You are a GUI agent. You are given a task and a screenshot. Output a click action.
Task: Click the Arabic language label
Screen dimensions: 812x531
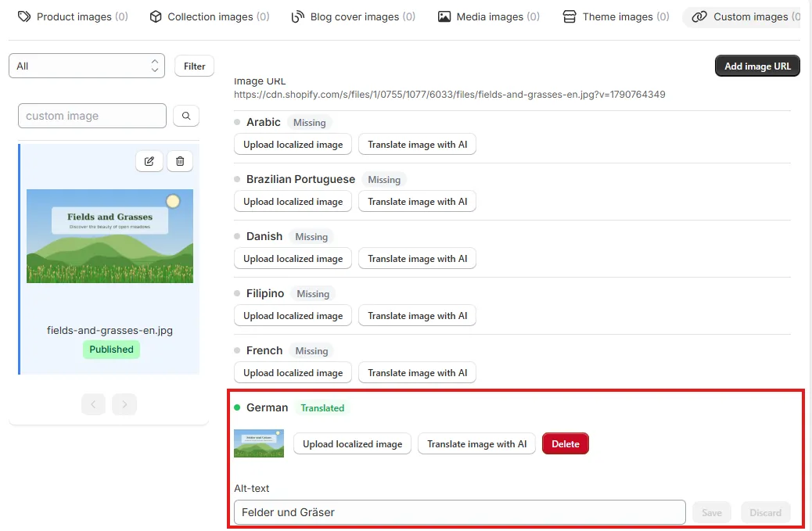(x=264, y=122)
